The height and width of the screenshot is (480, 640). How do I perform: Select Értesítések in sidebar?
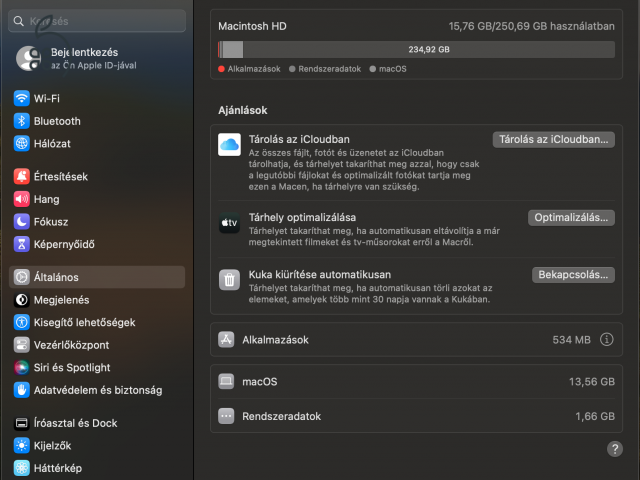[61, 177]
